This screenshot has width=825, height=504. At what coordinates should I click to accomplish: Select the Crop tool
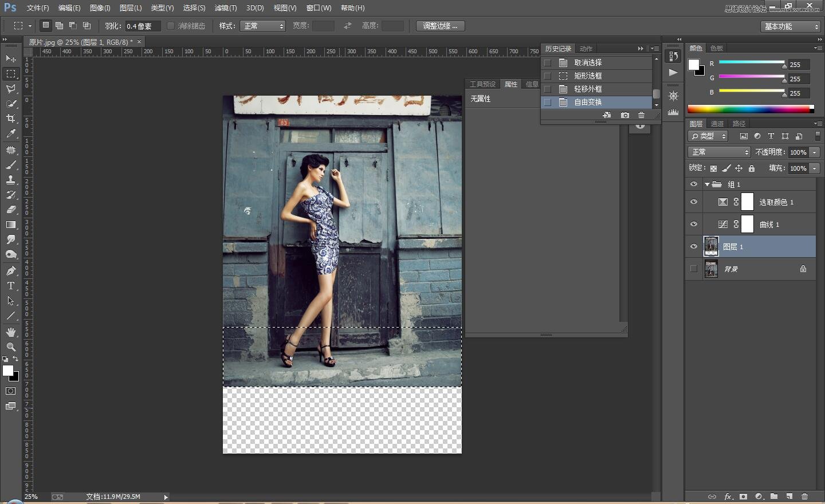[11, 119]
